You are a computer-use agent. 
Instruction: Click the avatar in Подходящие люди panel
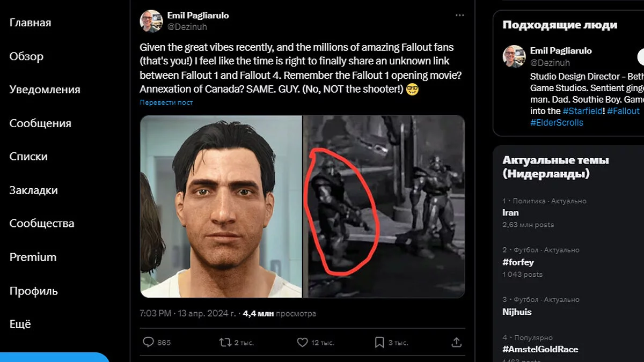coord(513,56)
